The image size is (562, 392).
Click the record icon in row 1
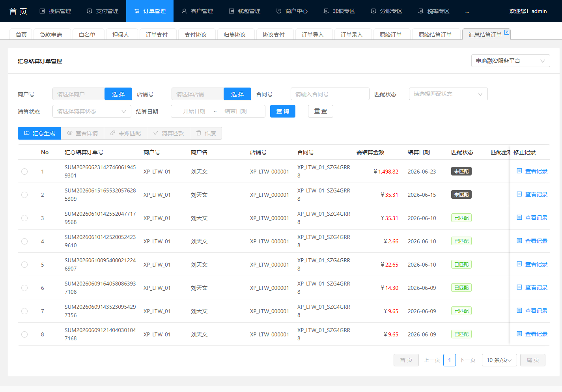(519, 171)
